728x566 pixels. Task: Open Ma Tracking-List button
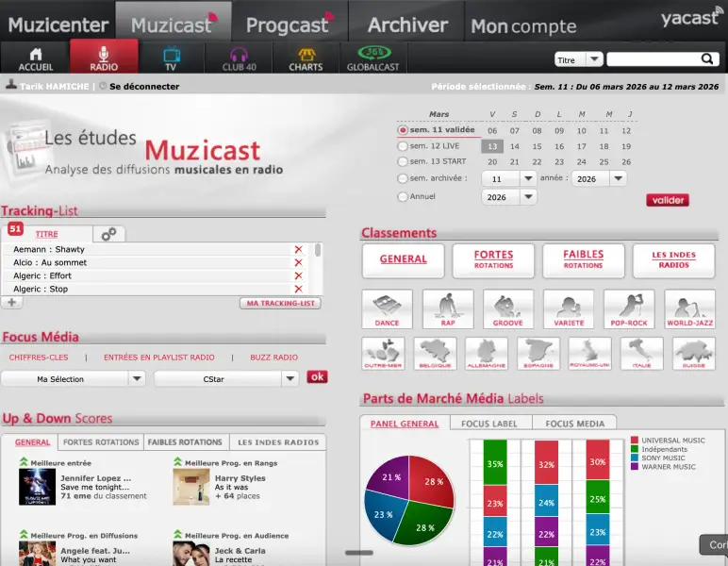(x=280, y=303)
